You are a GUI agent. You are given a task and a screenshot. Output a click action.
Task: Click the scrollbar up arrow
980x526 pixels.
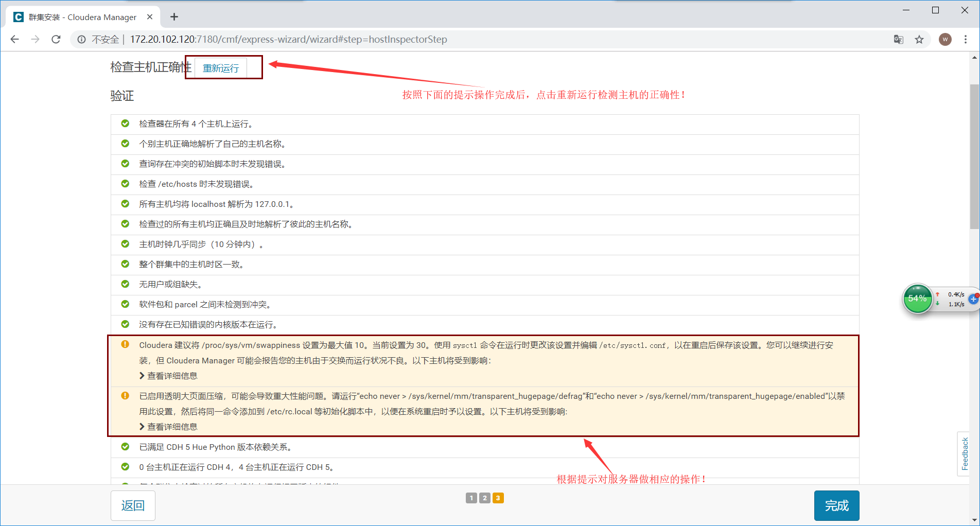(974, 58)
